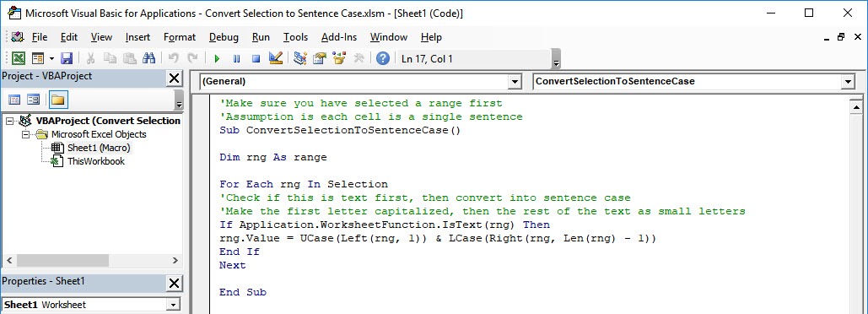
Task: Click the project tree scroll left arrow
Action: 8,260
